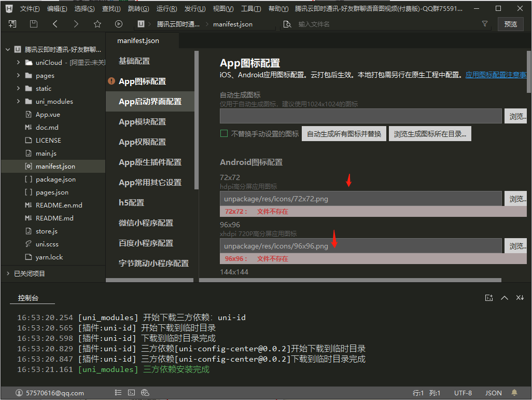Browse for the auto-generate source icon
This screenshot has height=400, width=532.
516,116
